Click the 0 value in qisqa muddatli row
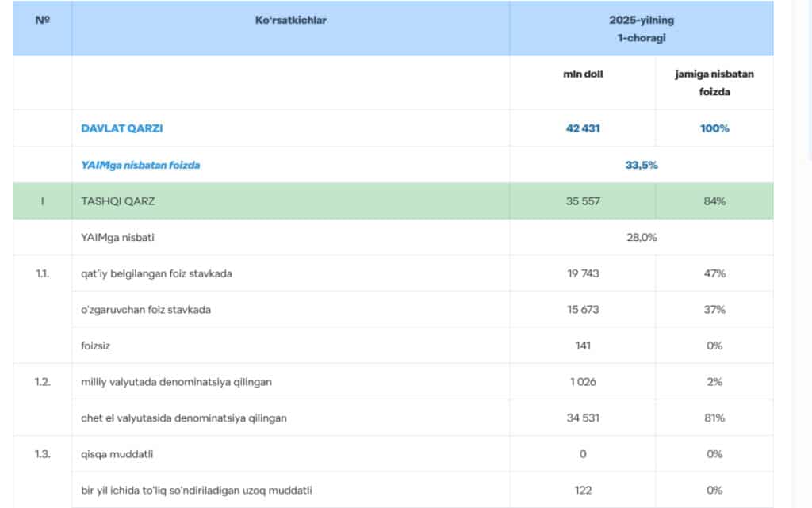Viewport: 812px width, 508px height. (583, 454)
